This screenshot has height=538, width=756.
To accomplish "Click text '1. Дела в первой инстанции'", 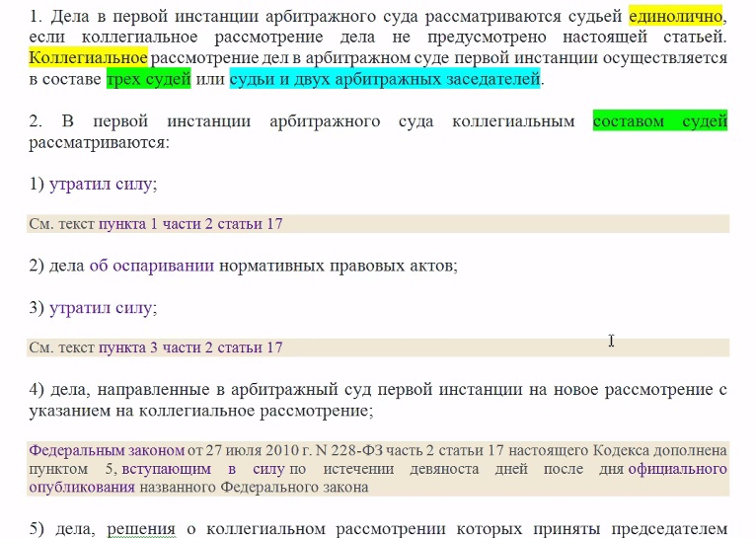I will [143, 17].
